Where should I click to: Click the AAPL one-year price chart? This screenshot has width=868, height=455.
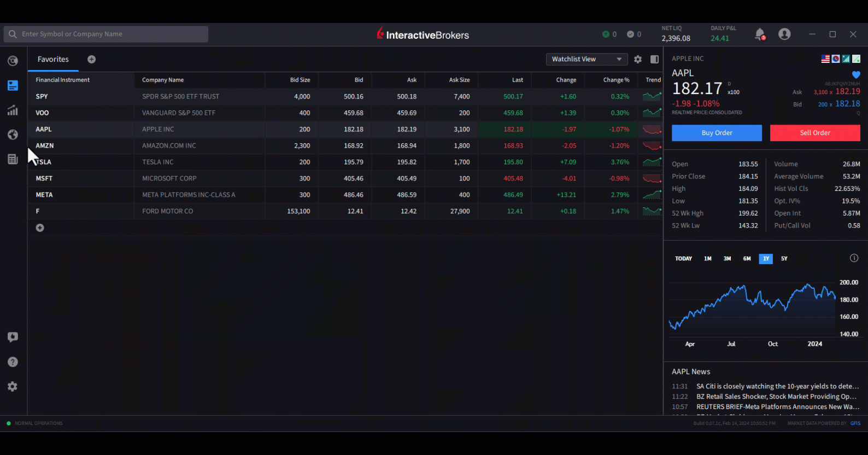[x=752, y=308]
